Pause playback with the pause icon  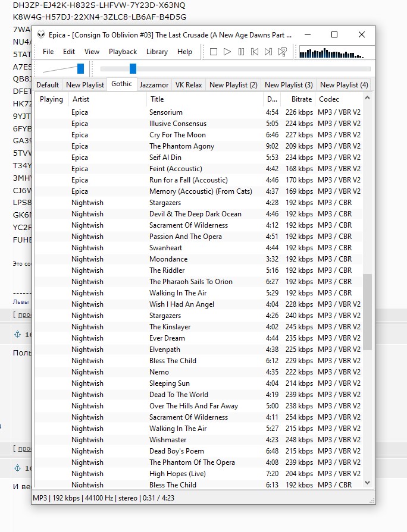click(x=241, y=52)
